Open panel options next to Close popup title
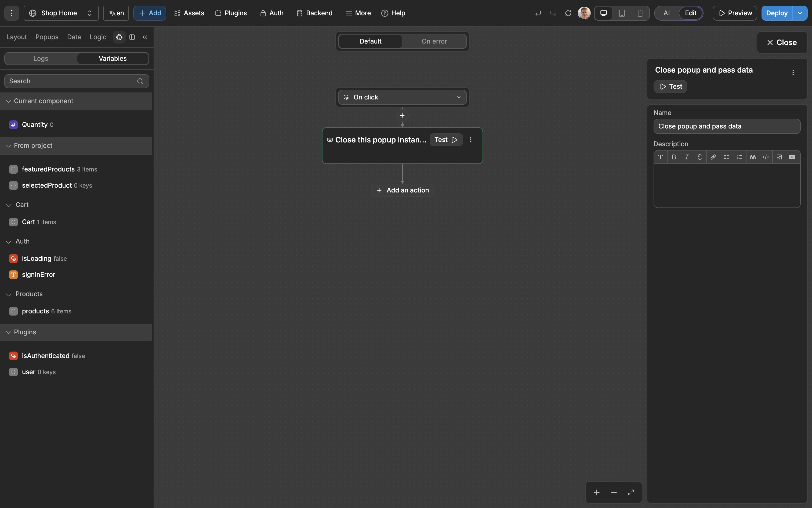The image size is (812, 508). click(x=793, y=73)
